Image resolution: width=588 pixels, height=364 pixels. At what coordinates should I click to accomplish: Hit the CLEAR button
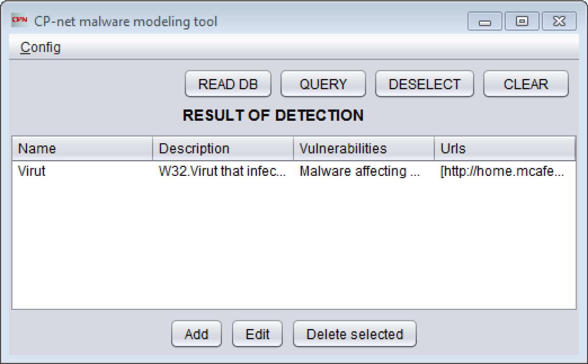[x=526, y=84]
